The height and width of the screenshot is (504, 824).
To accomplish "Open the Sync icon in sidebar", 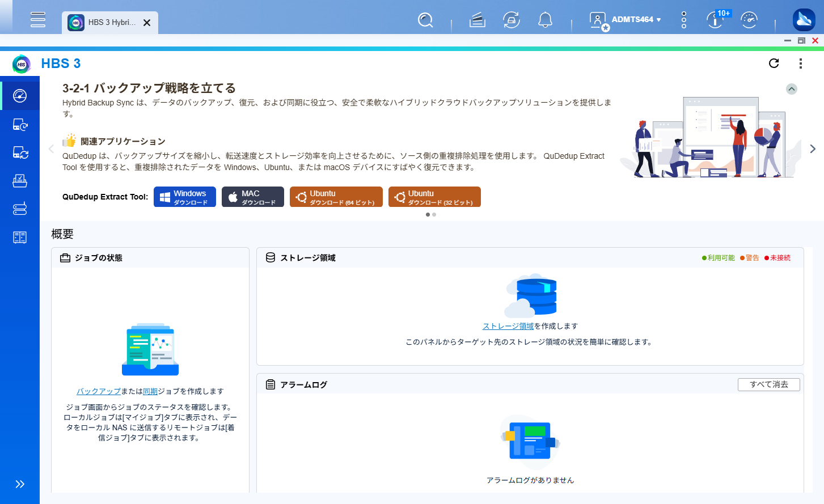I will 20,153.
